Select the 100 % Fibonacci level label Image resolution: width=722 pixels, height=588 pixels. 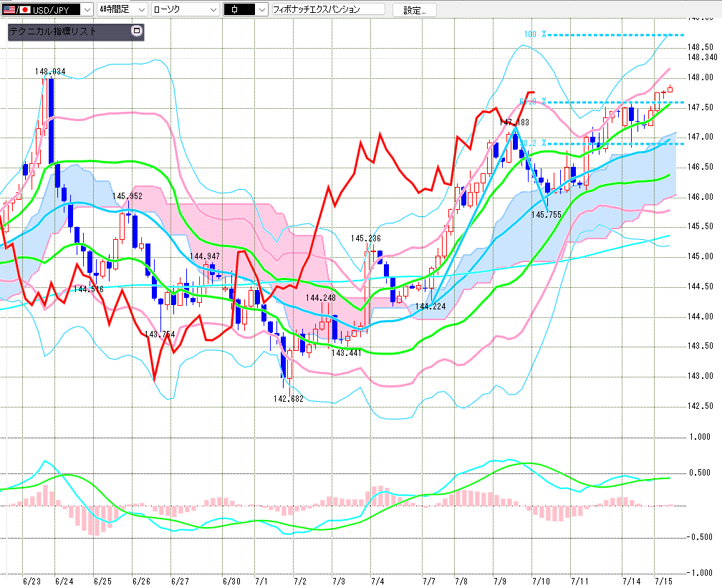[x=534, y=34]
